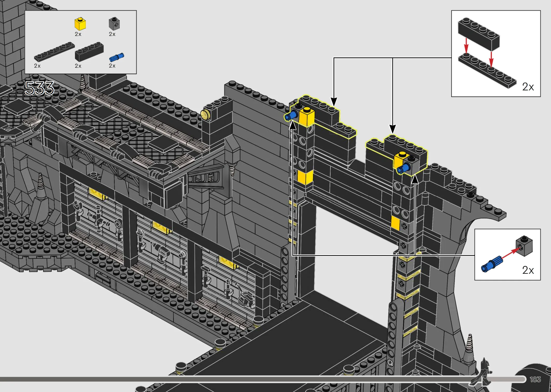Click the 2x quantity under the black 1x4 brick
551x392 pixels.
78,66
